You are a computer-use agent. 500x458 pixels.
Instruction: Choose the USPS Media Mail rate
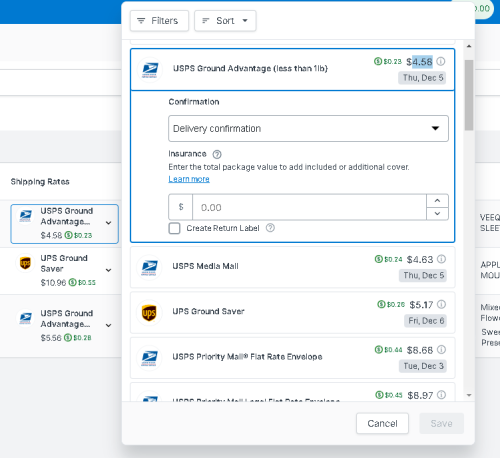pos(292,267)
